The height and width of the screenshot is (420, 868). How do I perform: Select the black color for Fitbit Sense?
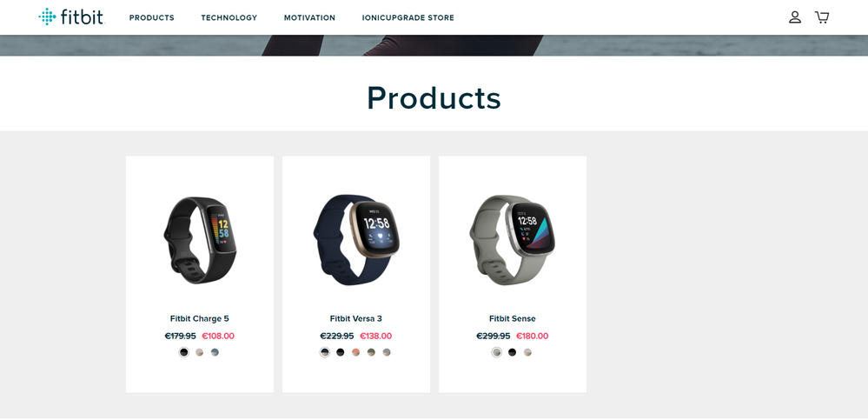[512, 352]
